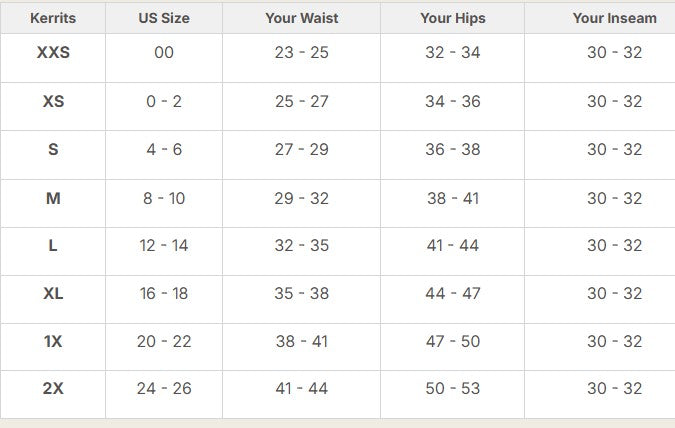Image resolution: width=675 pixels, height=428 pixels.
Task: Select the 8 - 10 US size cell
Action: pyautogui.click(x=164, y=198)
